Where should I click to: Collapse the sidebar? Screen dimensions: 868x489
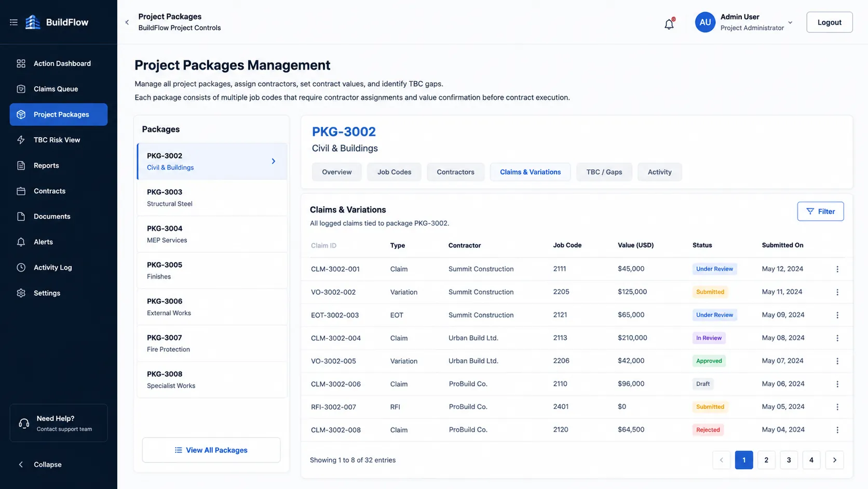point(40,465)
